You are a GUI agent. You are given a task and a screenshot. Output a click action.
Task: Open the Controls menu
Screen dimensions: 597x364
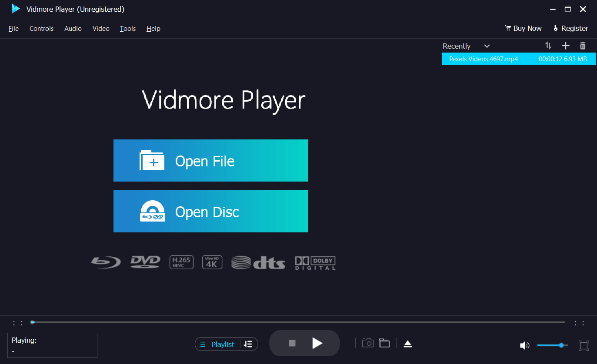[x=41, y=29]
